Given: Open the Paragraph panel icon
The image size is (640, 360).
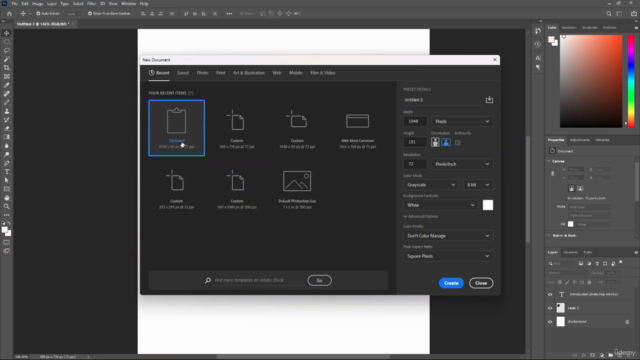Looking at the screenshot, I should click(x=538, y=67).
